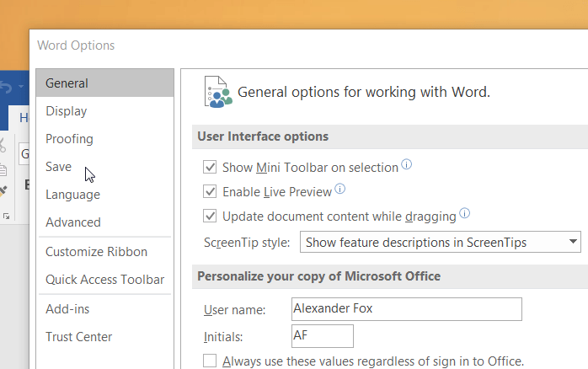Click info icon after Update document content option
This screenshot has height=369, width=588.
(x=464, y=214)
